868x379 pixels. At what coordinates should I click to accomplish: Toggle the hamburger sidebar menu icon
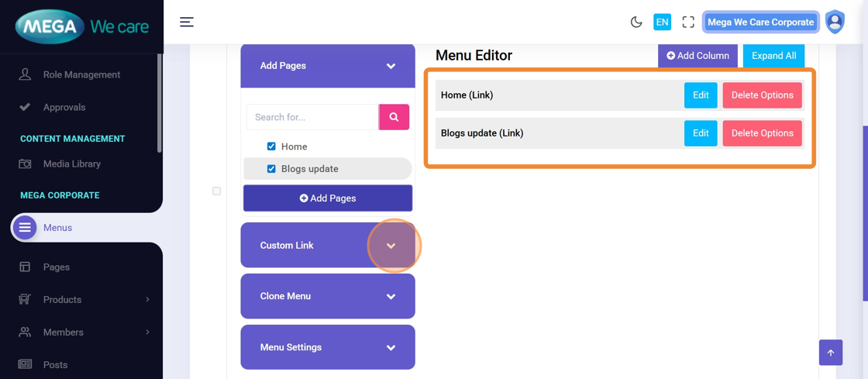click(187, 22)
